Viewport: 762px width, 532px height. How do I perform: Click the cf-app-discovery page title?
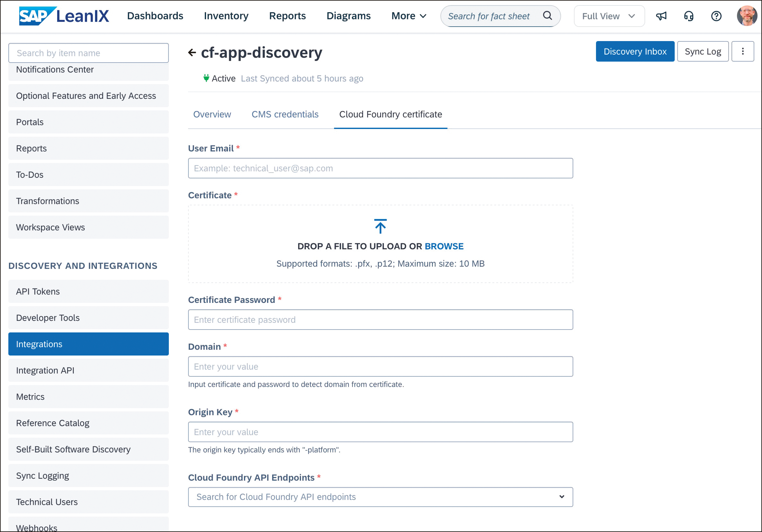262,52
